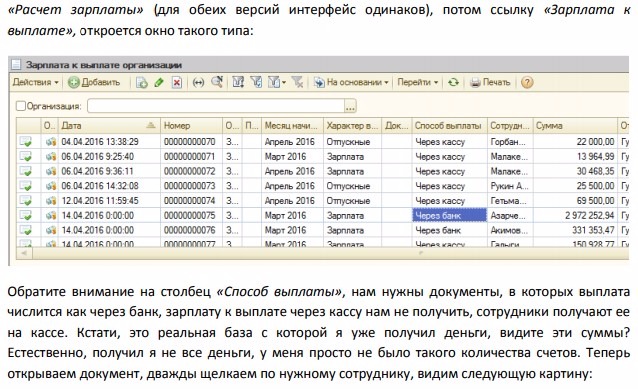This screenshot has width=638, height=389.
Task: Click the Сотрудн... column header
Action: (510, 126)
